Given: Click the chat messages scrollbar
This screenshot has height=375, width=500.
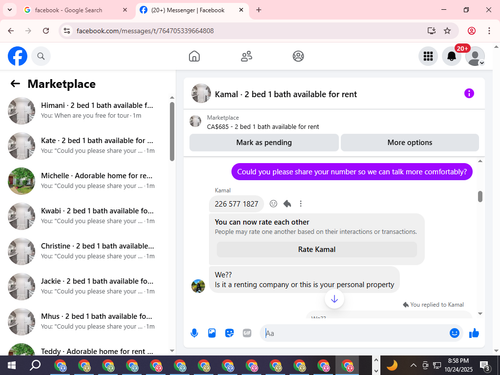Looking at the screenshot, I should pos(480,196).
